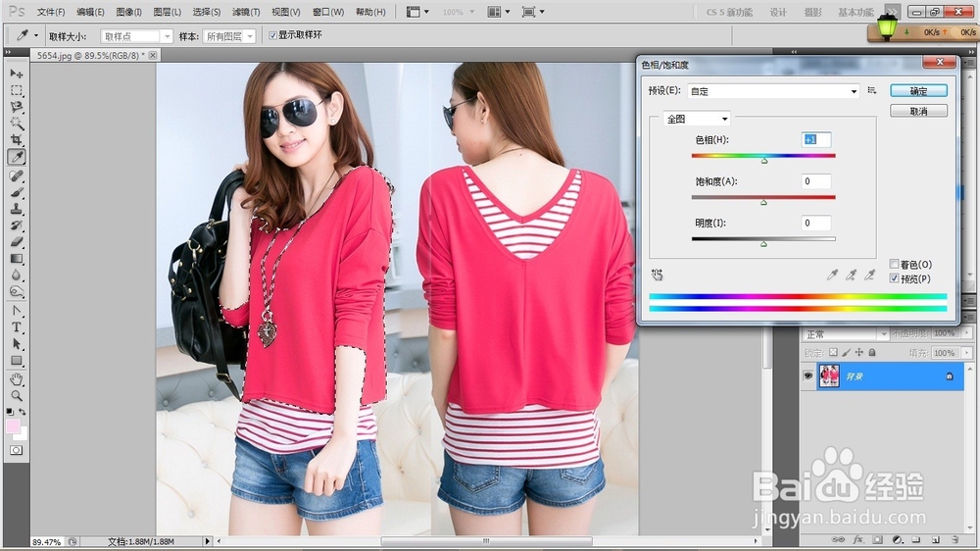Select the Path Selection arrow tool
This screenshot has height=551, width=980.
point(17,344)
